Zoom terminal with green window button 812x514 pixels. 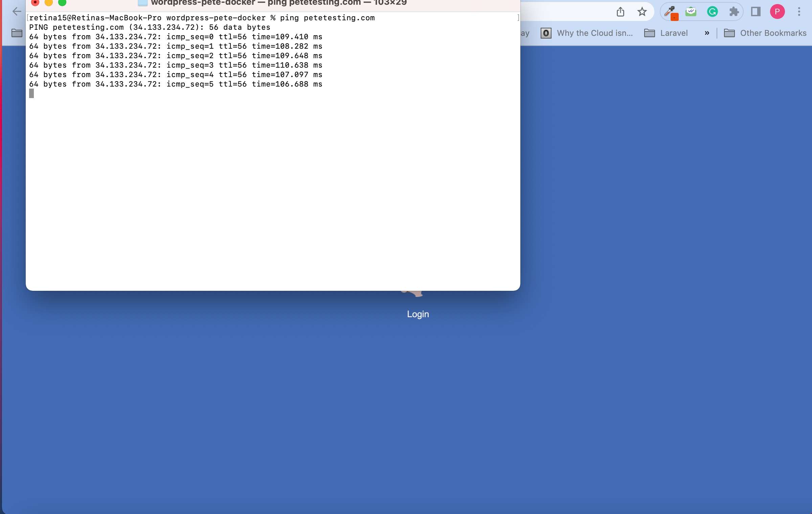pos(62,3)
